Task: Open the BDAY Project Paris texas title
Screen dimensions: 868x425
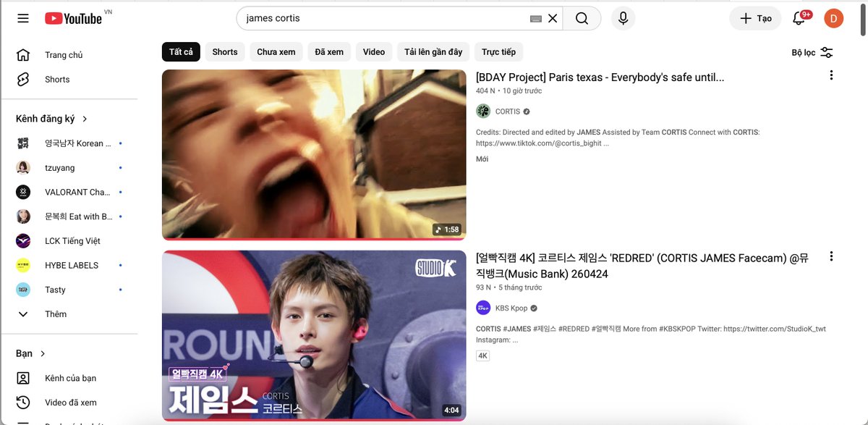Action: 600,77
